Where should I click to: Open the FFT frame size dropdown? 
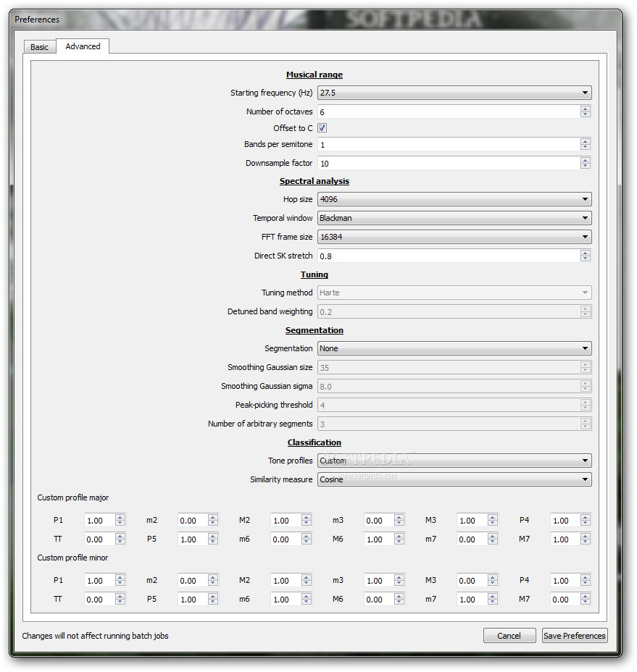(454, 237)
